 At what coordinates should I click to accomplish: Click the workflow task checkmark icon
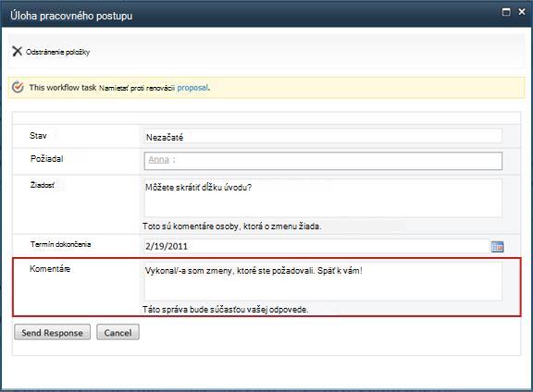(18, 87)
